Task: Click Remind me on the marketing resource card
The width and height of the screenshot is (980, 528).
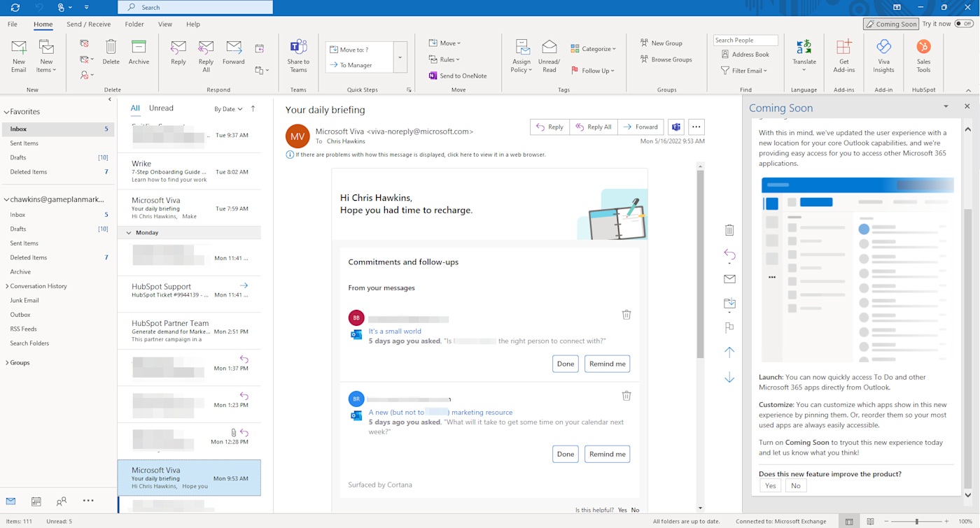Action: 607,454
